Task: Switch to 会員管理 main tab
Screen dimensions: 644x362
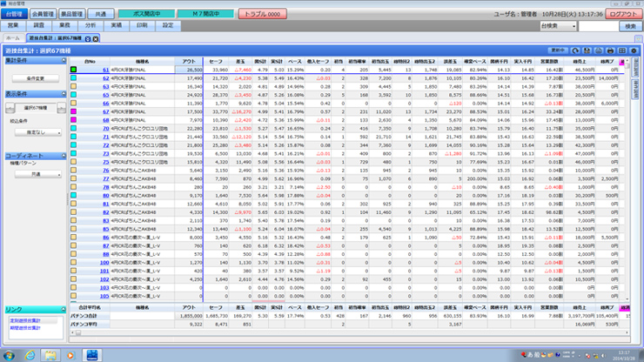Action: [44, 14]
